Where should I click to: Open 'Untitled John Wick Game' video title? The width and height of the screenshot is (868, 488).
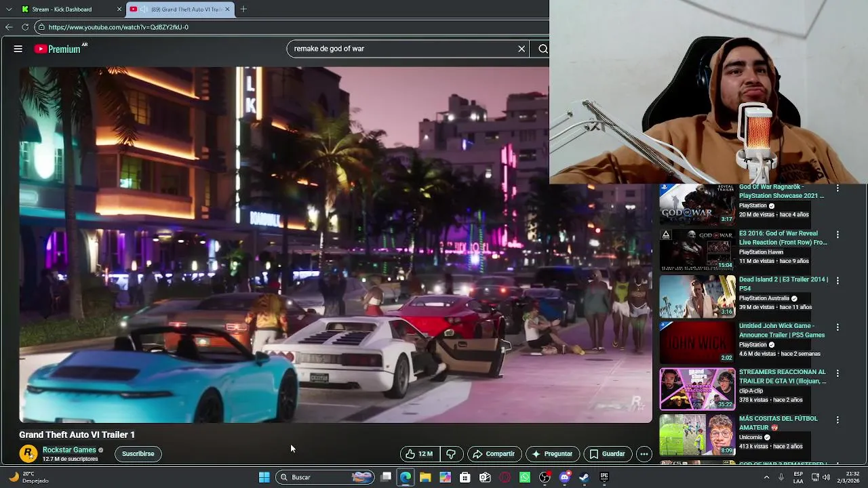(x=782, y=330)
